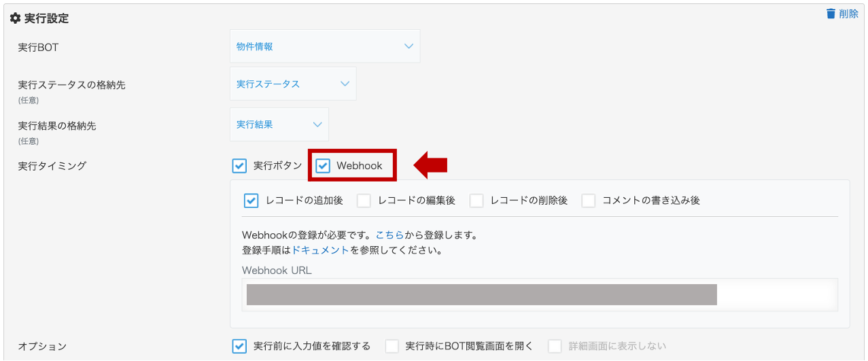Click the 実行ステータスの格納先 label

click(71, 85)
